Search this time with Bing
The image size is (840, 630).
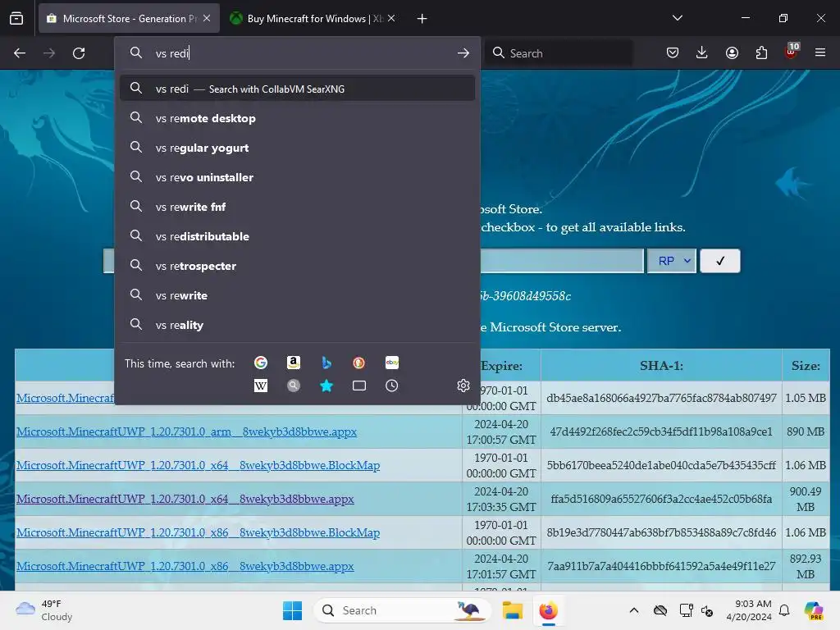point(326,363)
